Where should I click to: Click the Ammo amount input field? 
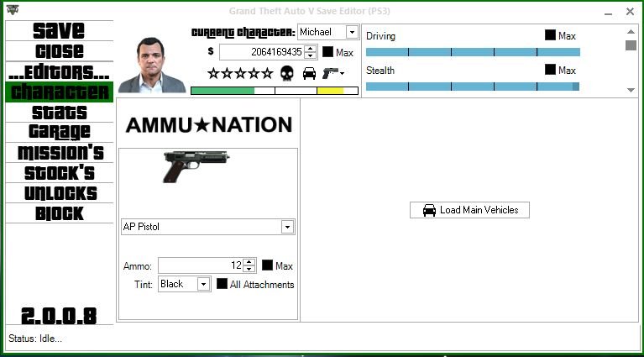[x=201, y=265]
